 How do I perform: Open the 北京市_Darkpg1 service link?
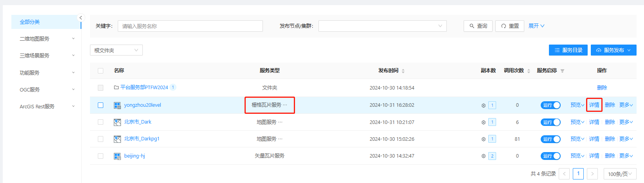coord(142,139)
